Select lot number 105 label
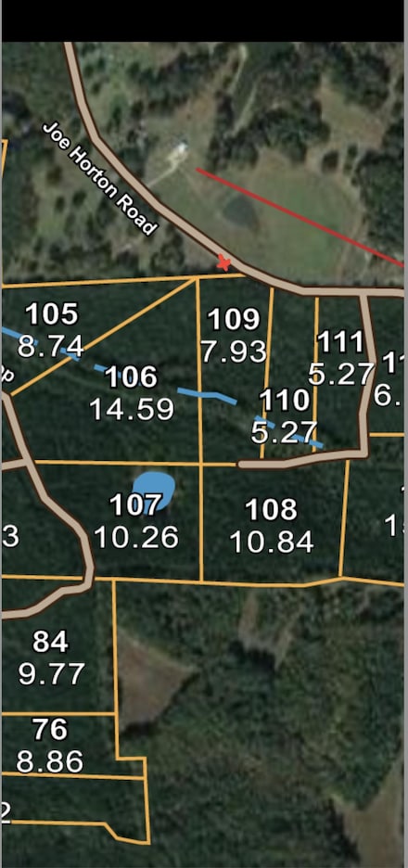The height and width of the screenshot is (868, 408). click(52, 314)
